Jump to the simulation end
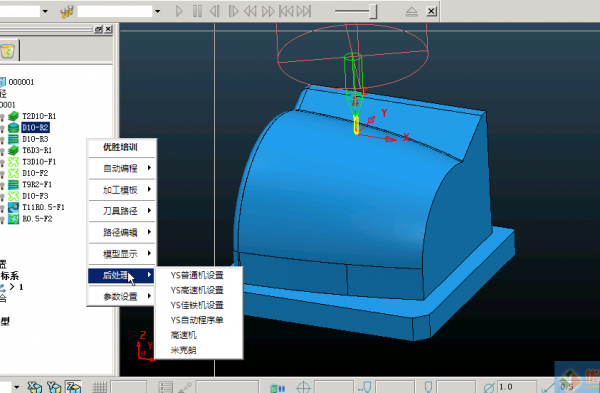The height and width of the screenshot is (393, 600). pyautogui.click(x=304, y=11)
